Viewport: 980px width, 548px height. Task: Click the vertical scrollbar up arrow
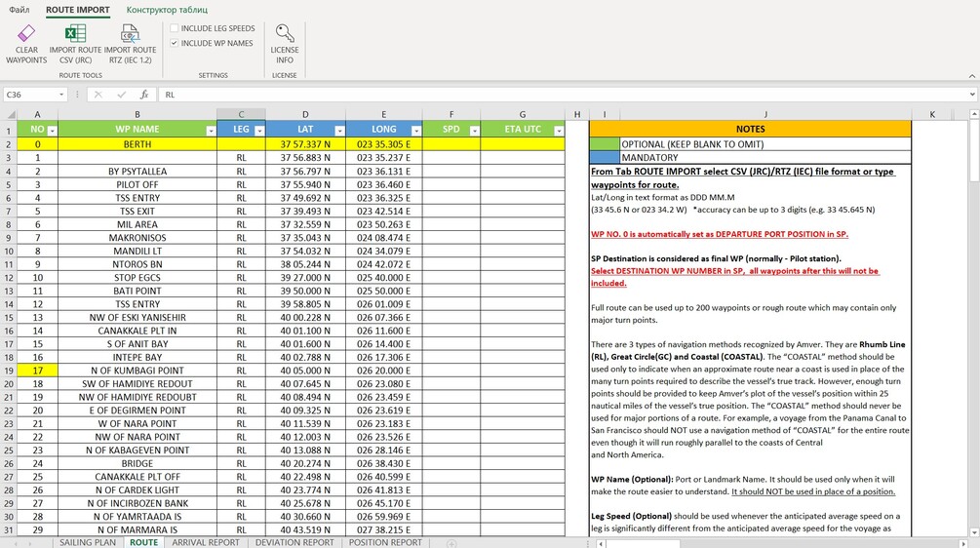point(974,114)
